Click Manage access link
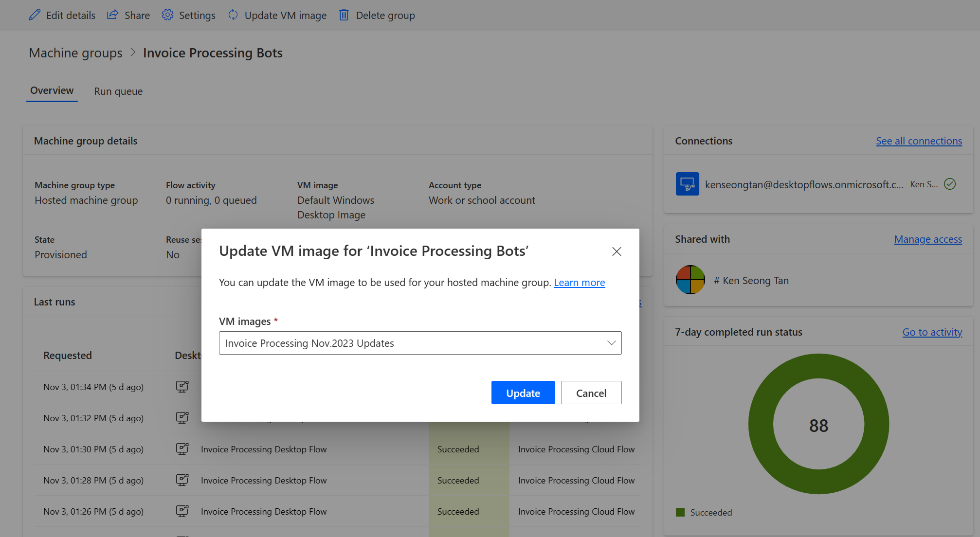The height and width of the screenshot is (537, 980). tap(928, 239)
